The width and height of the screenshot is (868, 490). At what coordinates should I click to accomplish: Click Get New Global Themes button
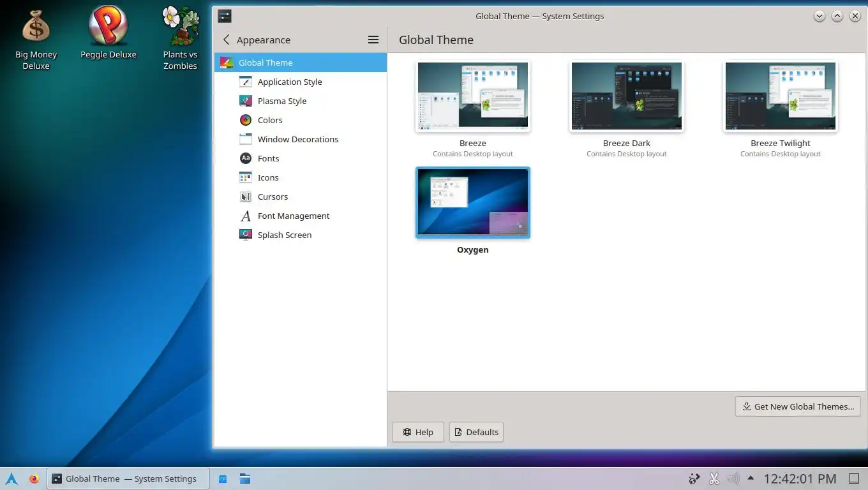[x=798, y=406]
